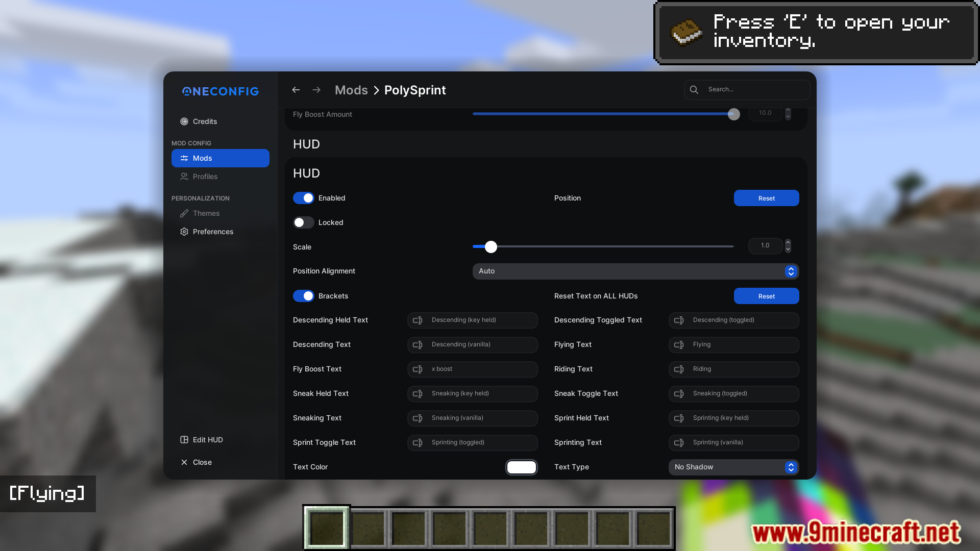Viewport: 980px width, 551px height.
Task: Click PolySprint in the breadcrumb
Action: point(415,90)
